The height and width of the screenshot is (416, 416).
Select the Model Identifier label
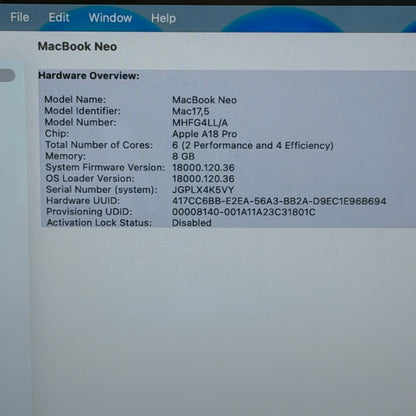[x=82, y=111]
